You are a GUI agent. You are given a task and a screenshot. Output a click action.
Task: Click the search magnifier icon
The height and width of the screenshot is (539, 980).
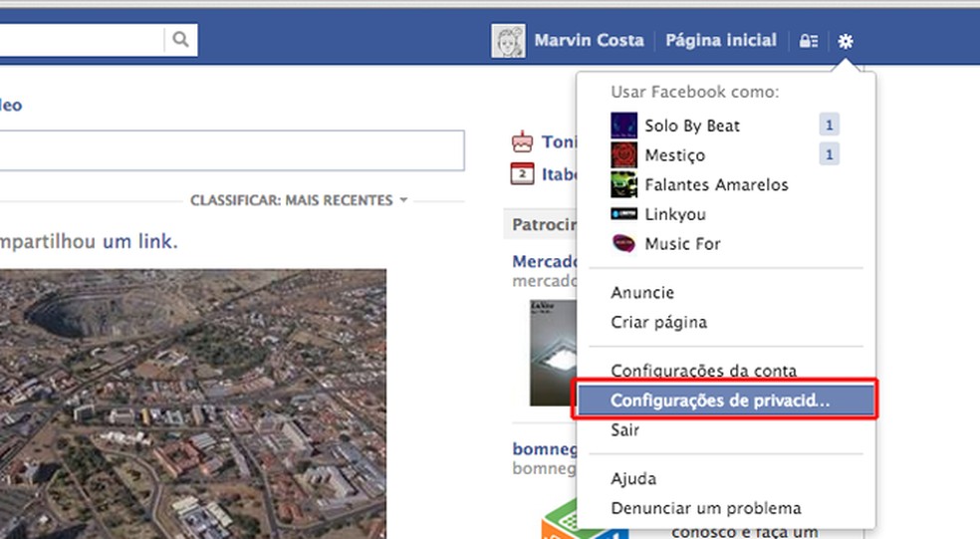[180, 40]
